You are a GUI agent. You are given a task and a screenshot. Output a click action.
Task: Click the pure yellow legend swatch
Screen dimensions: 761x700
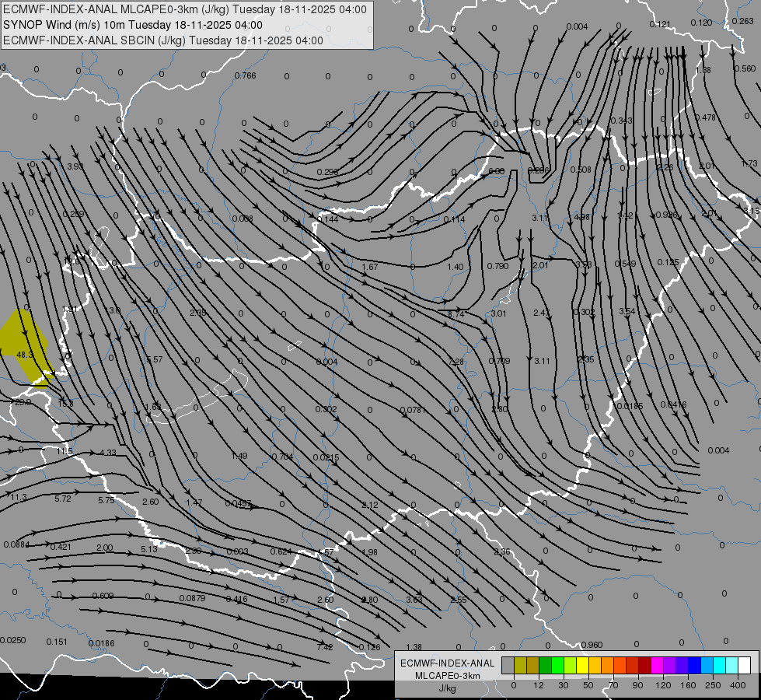click(583, 665)
